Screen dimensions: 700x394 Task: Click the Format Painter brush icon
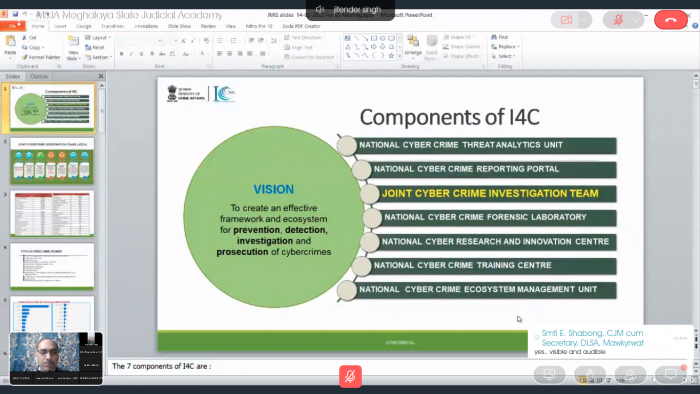25,57
